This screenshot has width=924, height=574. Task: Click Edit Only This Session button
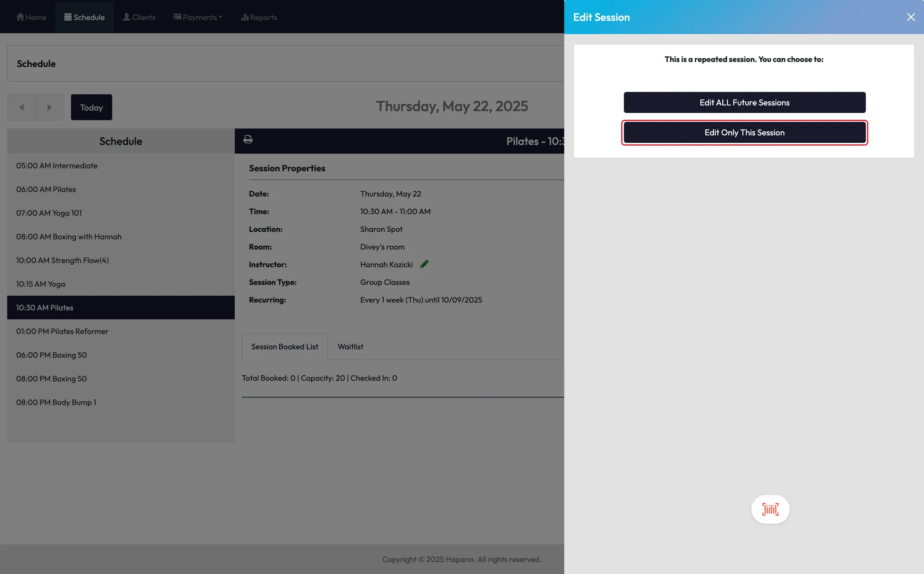pos(744,133)
